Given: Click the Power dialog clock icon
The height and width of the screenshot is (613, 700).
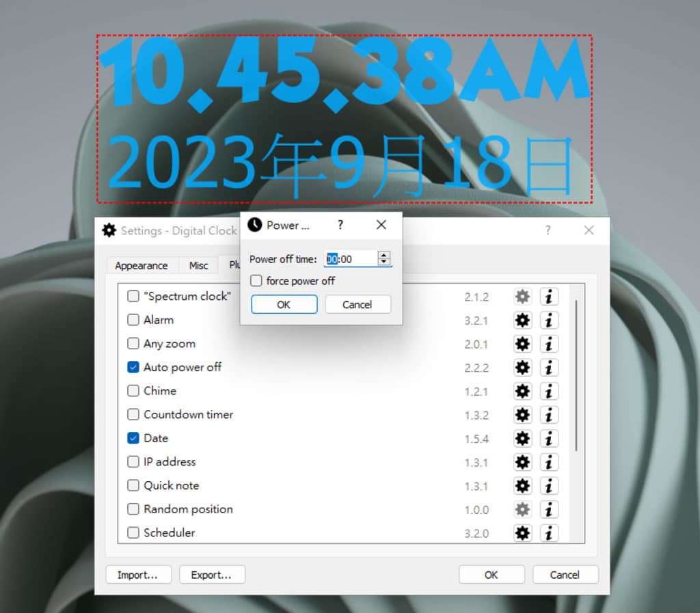Looking at the screenshot, I should pos(255,225).
